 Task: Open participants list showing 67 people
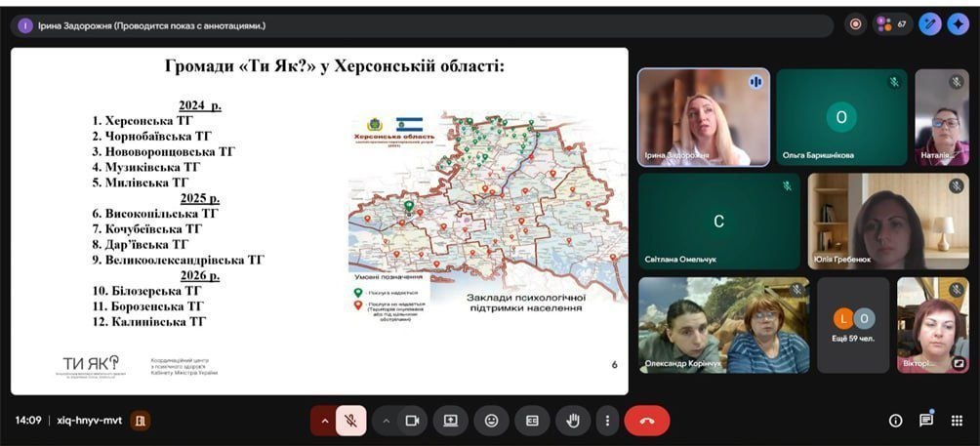tap(893, 24)
